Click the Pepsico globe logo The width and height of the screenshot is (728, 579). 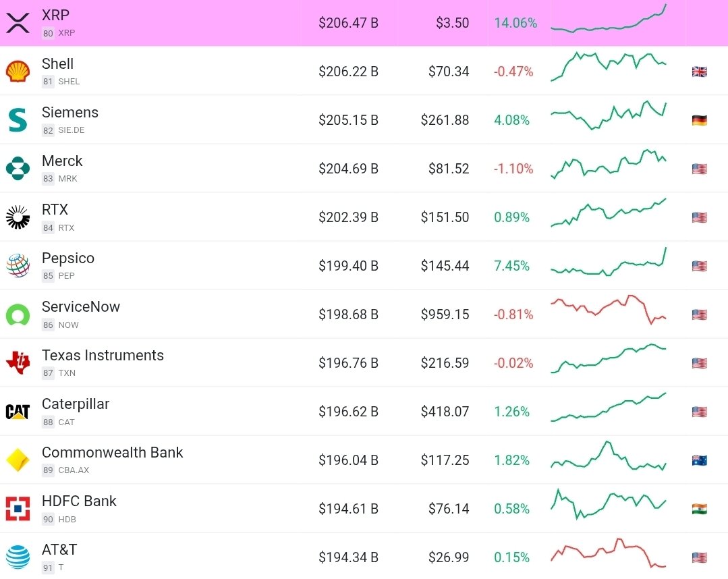pyautogui.click(x=18, y=266)
